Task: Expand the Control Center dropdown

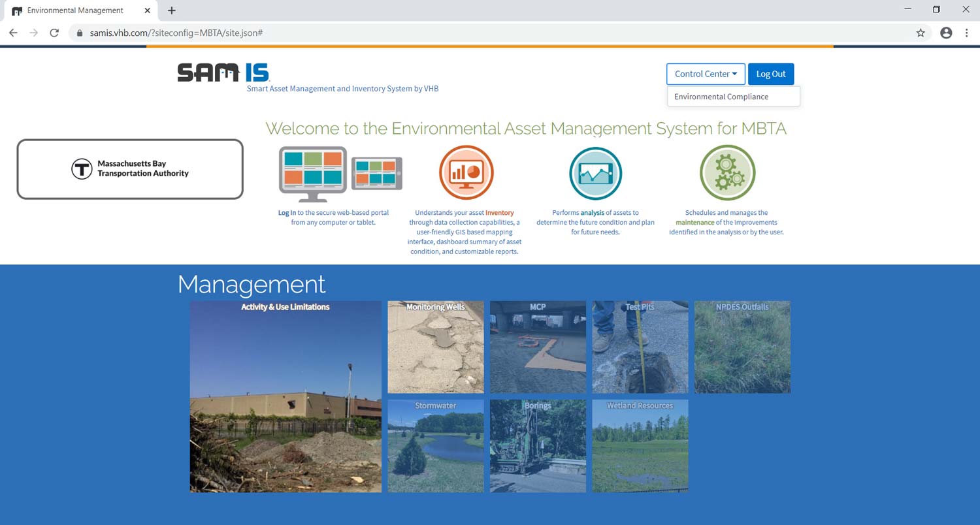Action: coord(706,74)
